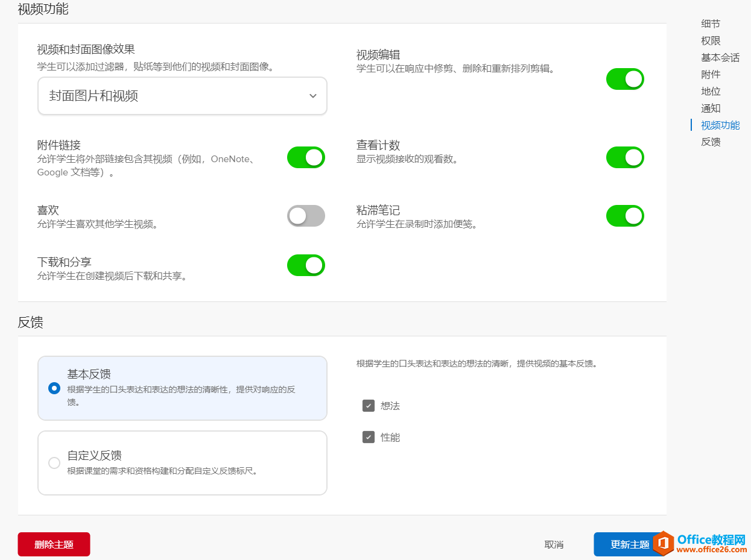Open 附件 section from sidebar
751x560 pixels.
710,75
